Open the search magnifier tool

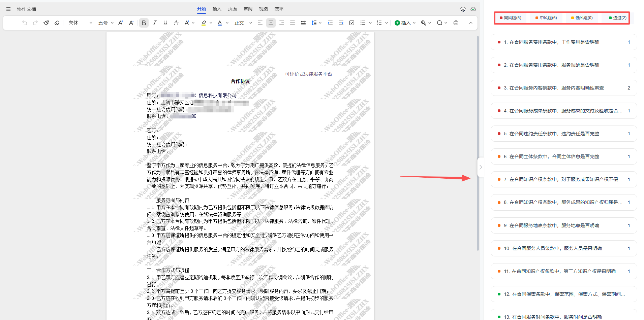[x=442, y=23]
